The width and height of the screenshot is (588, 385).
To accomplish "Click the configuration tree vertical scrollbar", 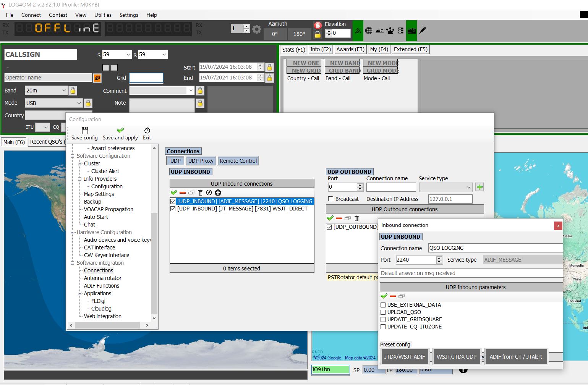I will pyautogui.click(x=154, y=263).
